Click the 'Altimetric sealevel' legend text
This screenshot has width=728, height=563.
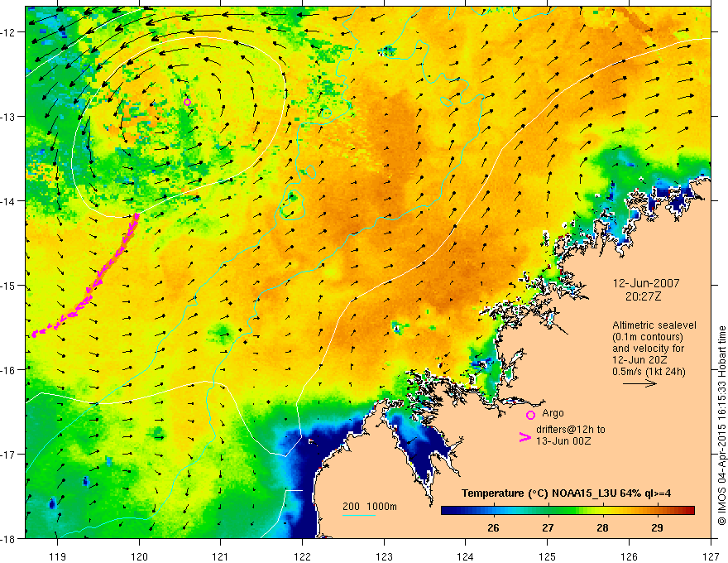coord(654,325)
